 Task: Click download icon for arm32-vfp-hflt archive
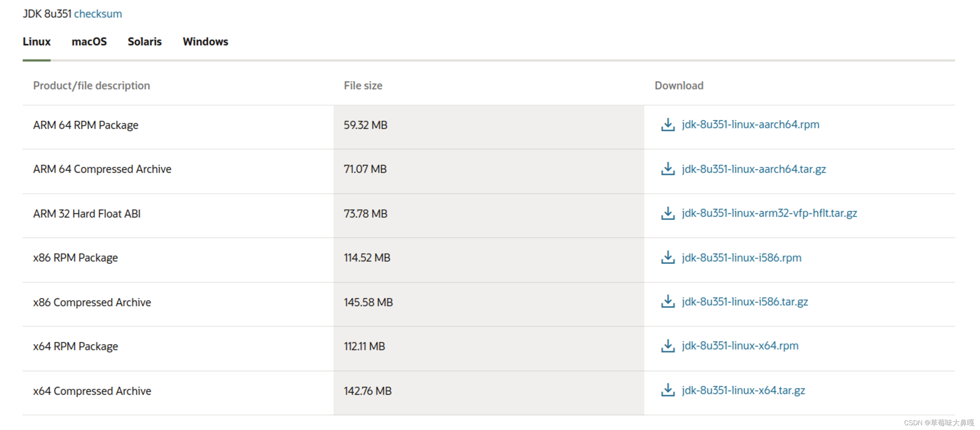click(668, 213)
